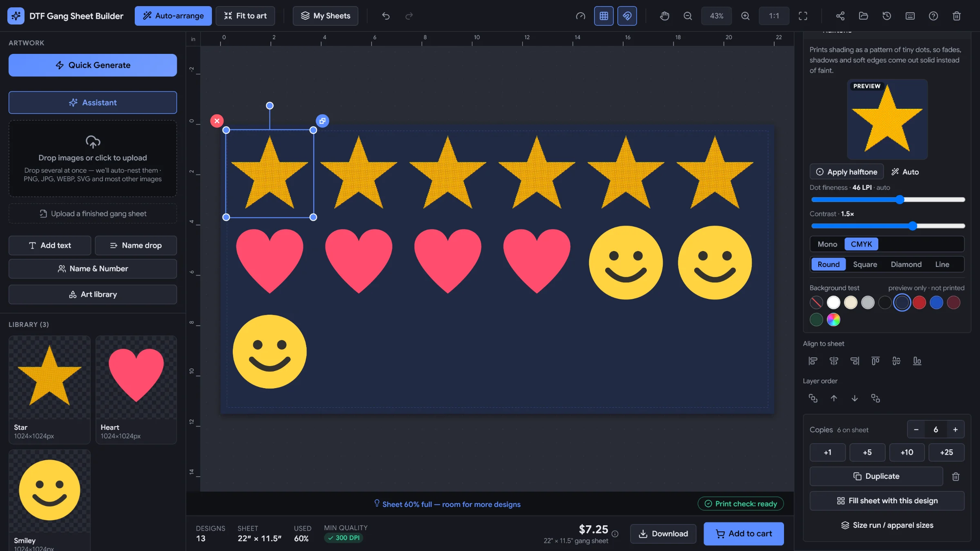Select the white background test swatch
Image resolution: width=980 pixels, height=551 pixels.
833,302
